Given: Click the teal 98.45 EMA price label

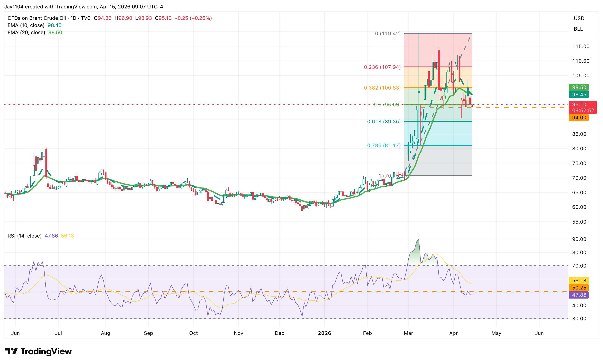Looking at the screenshot, I should point(578,95).
